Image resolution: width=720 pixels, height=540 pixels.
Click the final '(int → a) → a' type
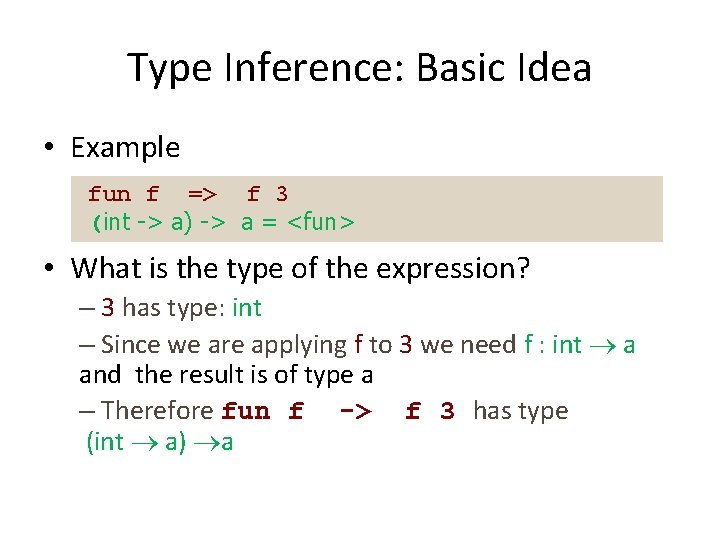click(x=160, y=442)
